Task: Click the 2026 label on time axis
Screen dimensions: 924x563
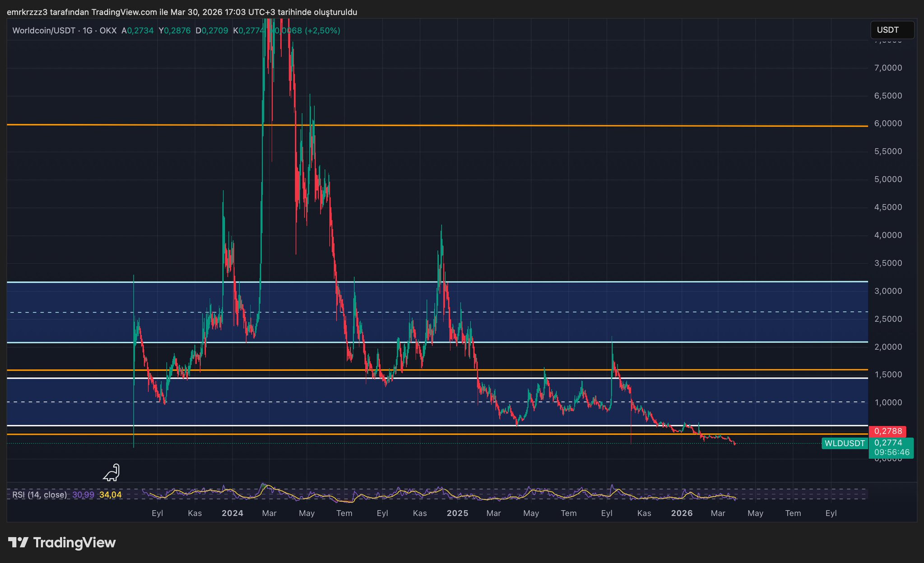Action: click(682, 513)
